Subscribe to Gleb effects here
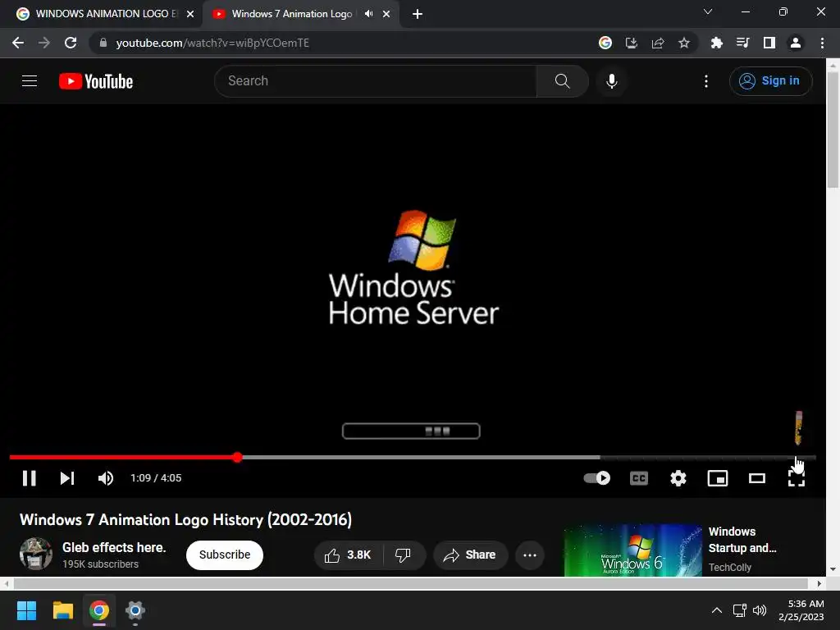The width and height of the screenshot is (840, 630). click(225, 555)
